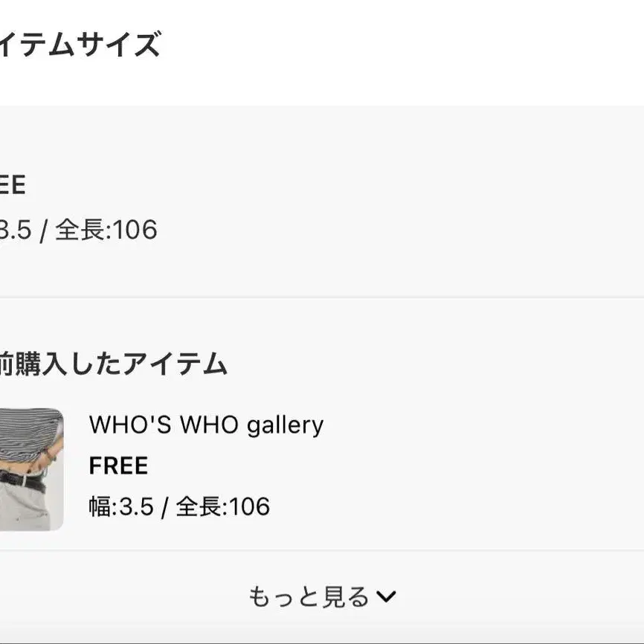Click the もっと見る text link

[x=309, y=596]
